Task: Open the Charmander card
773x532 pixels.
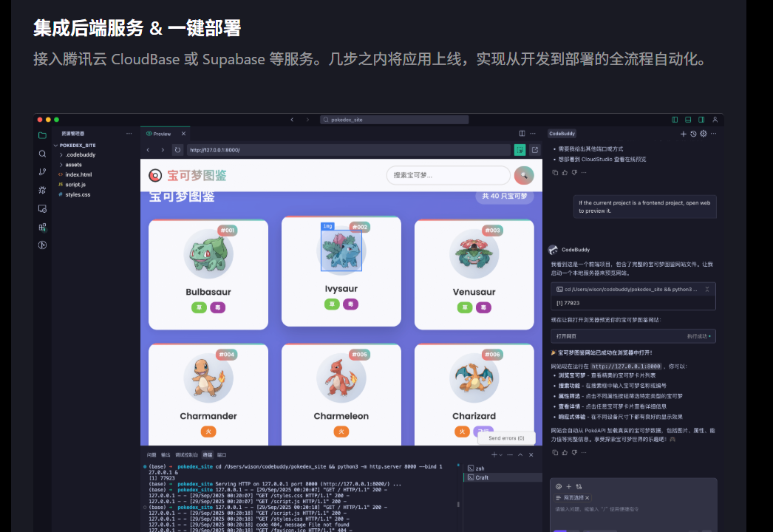Action: tap(208, 395)
